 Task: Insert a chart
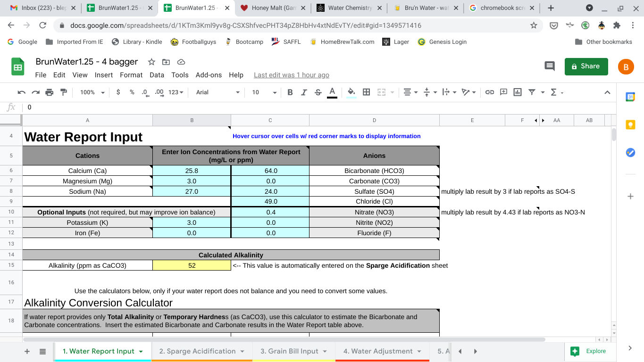(x=518, y=92)
